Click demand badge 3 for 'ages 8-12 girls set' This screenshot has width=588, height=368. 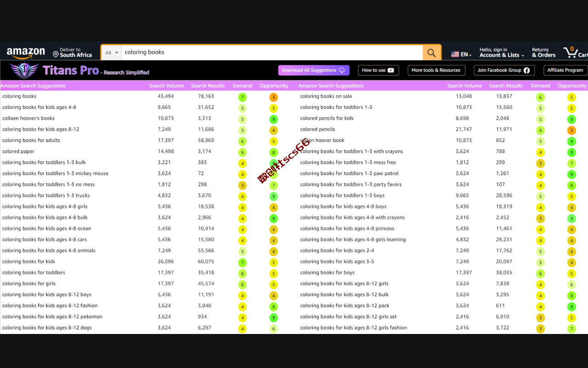pyautogui.click(x=541, y=318)
